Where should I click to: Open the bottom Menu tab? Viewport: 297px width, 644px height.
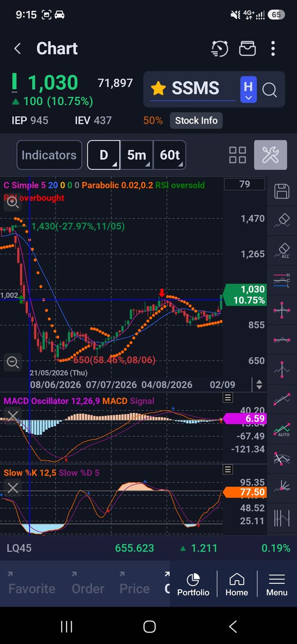click(x=277, y=584)
